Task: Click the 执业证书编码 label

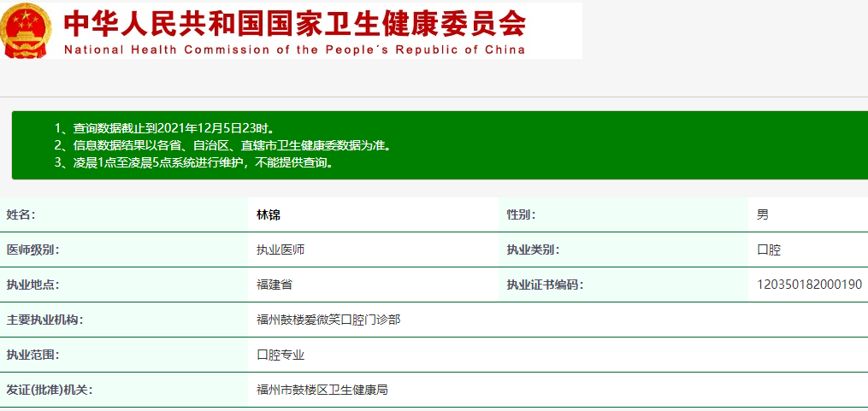Action: (x=545, y=285)
